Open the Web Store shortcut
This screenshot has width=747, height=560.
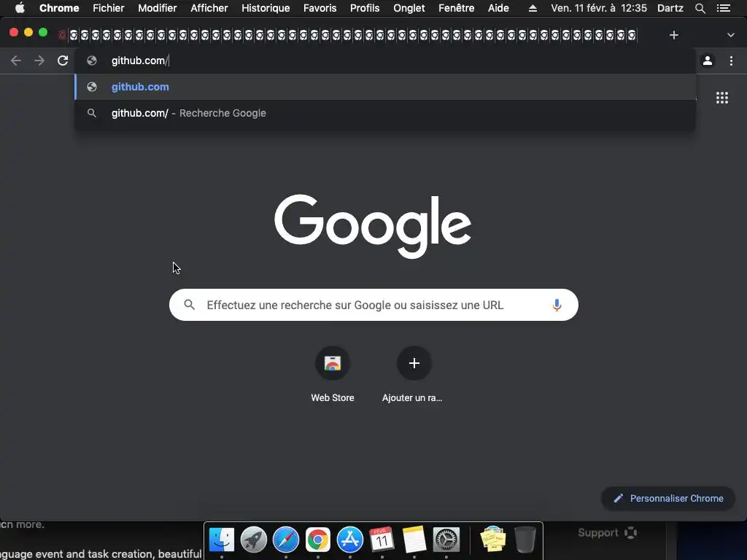pos(333,363)
